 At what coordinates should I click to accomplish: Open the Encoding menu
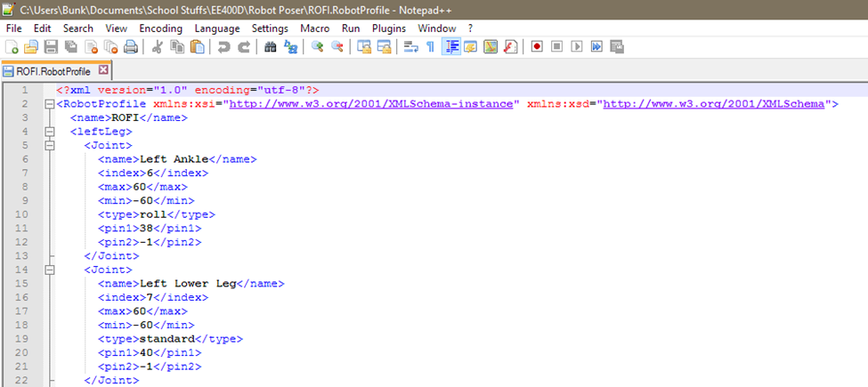(x=160, y=28)
